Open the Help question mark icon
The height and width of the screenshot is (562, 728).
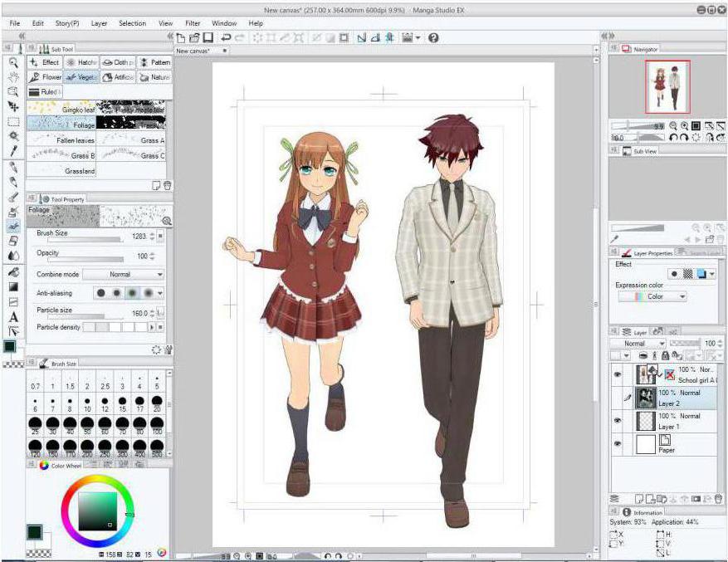pos(433,38)
